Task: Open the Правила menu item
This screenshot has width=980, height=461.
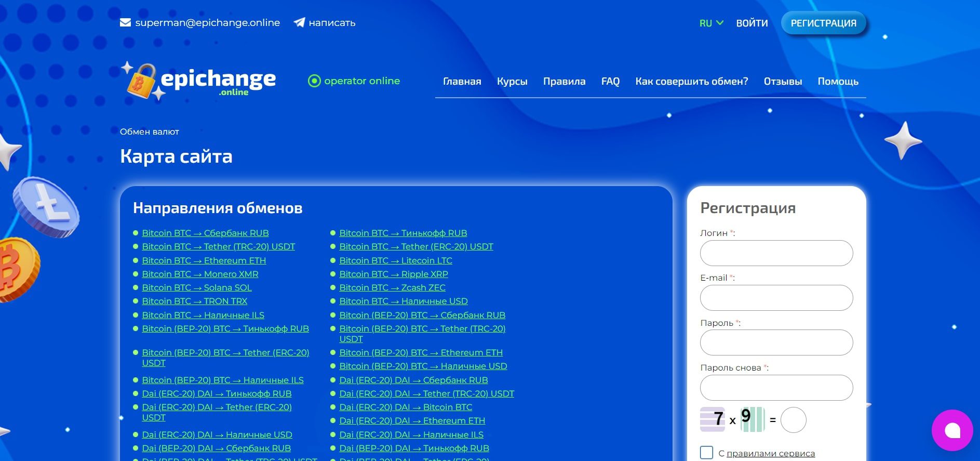Action: pyautogui.click(x=564, y=81)
